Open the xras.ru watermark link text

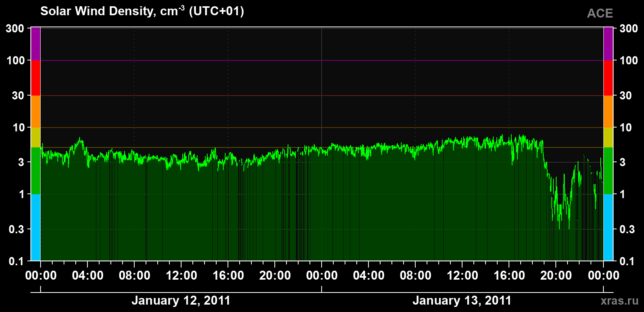click(x=620, y=301)
